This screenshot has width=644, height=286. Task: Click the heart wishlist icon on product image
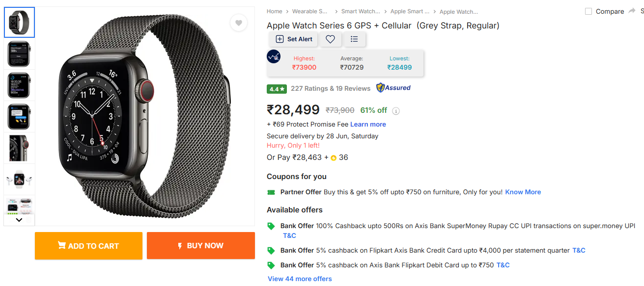239,23
